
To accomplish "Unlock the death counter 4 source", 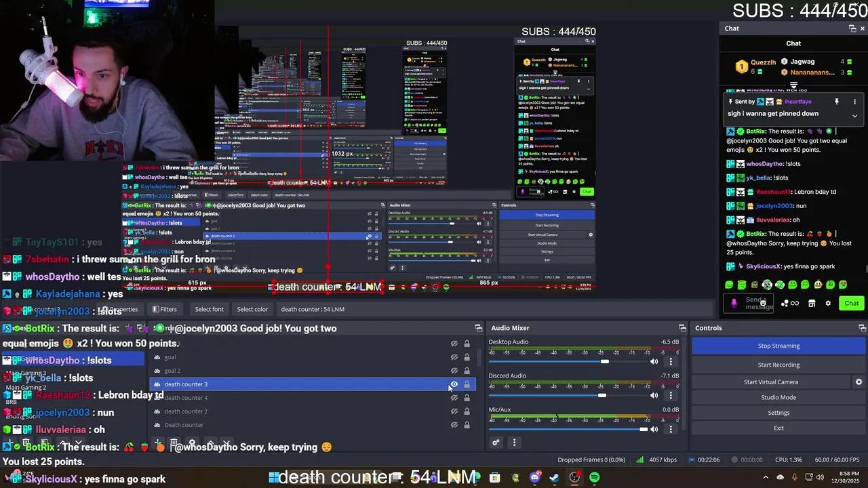I will pos(467,398).
